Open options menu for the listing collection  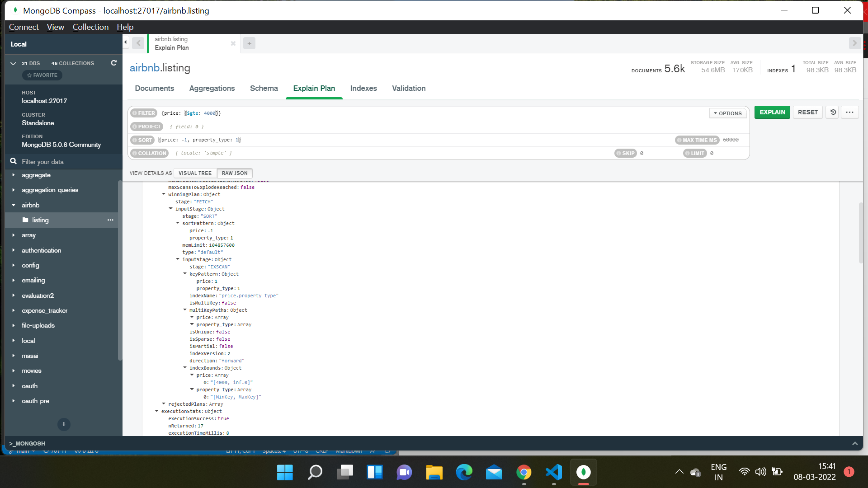tap(110, 220)
